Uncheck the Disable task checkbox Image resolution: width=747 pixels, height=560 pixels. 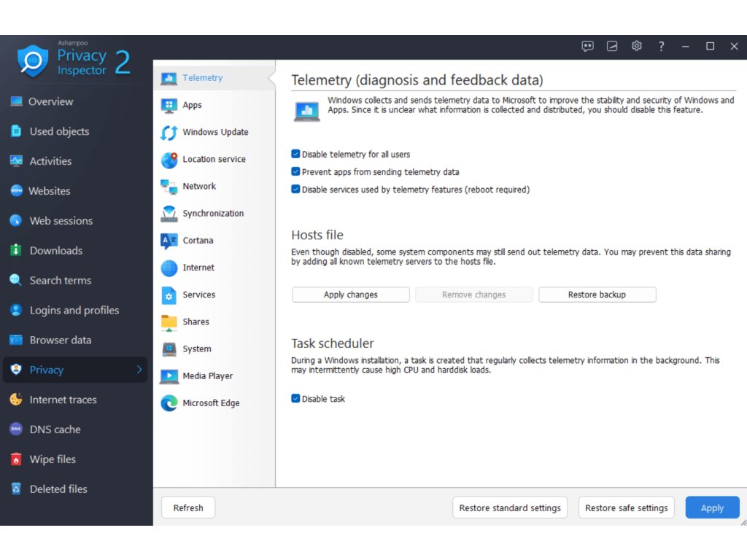pos(295,399)
